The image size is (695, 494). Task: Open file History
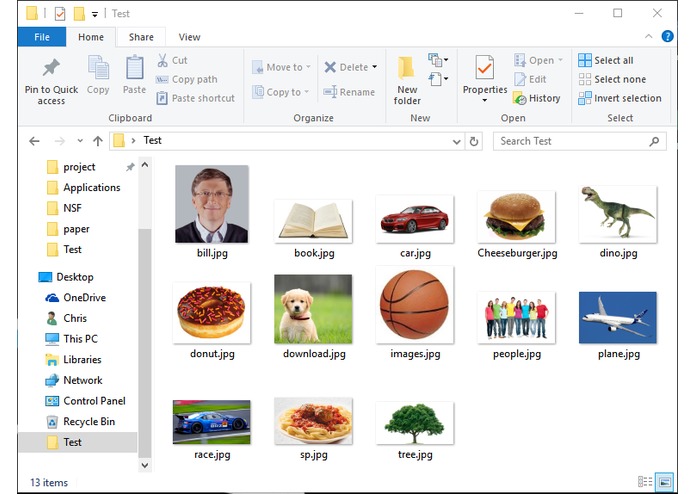coord(537,98)
